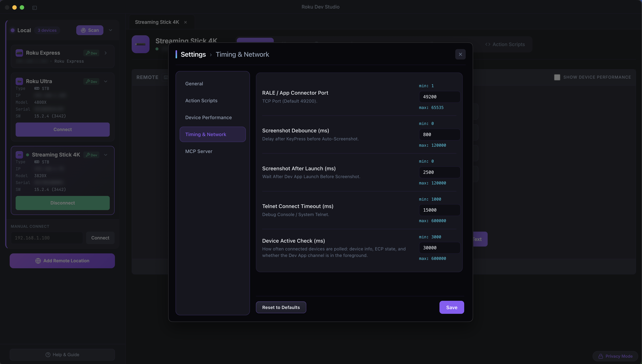This screenshot has width=642, height=364.
Task: Click the Settings breadcrumb link
Action: coord(193,54)
